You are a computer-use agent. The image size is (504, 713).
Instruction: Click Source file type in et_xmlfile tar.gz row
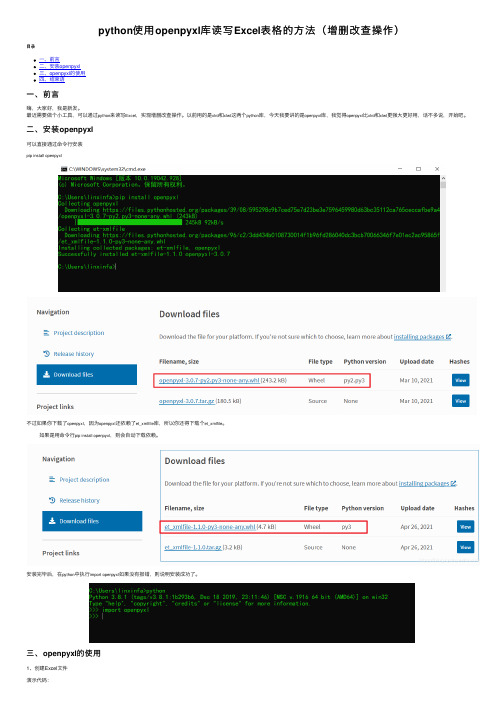coord(313,547)
